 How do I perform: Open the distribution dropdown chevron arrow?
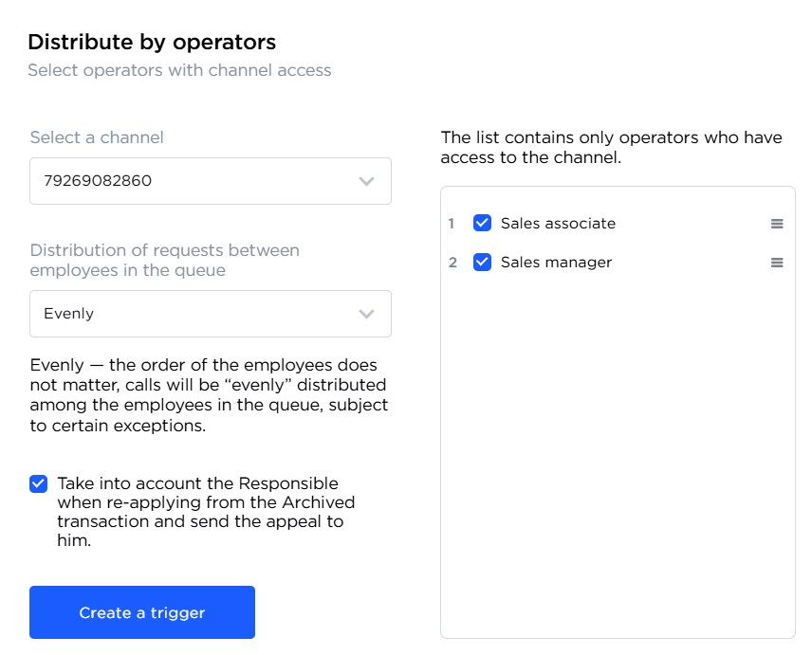point(367,314)
